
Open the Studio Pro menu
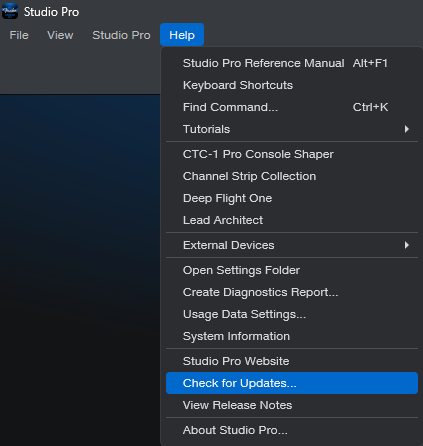click(121, 35)
